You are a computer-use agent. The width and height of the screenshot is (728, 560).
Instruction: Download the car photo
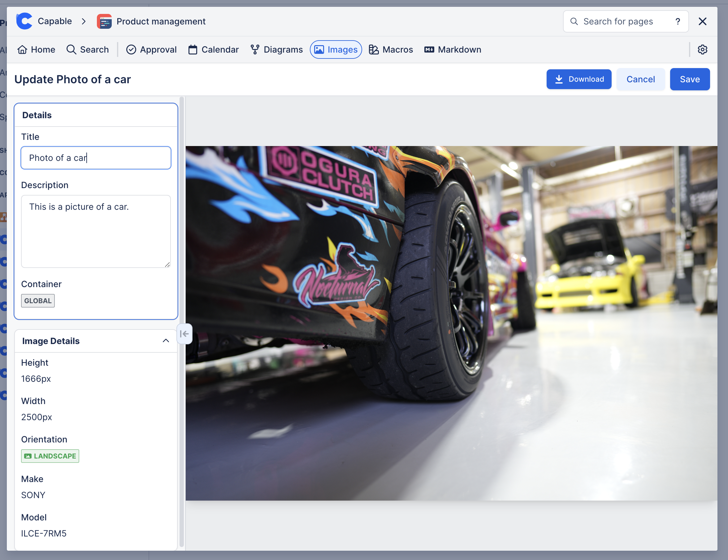(579, 79)
